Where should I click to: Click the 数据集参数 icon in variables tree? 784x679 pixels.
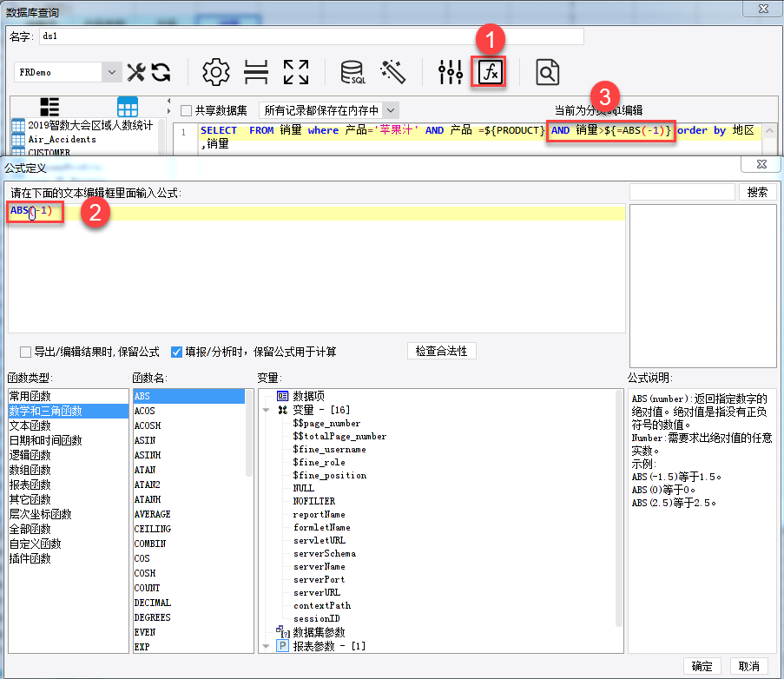283,632
